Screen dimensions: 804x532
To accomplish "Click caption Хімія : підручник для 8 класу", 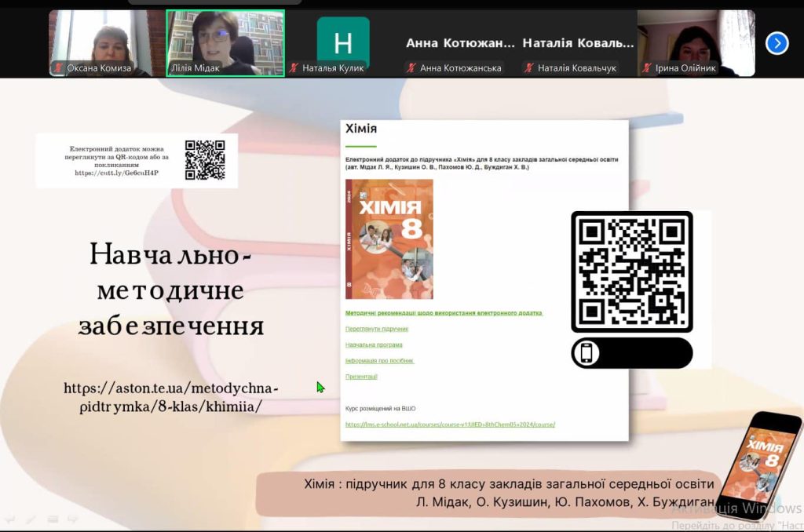I will tap(509, 484).
